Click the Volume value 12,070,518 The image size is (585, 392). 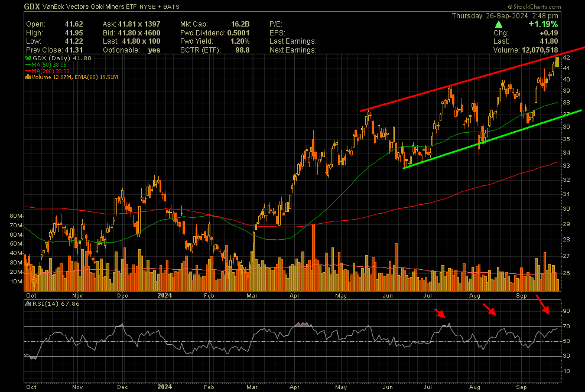[x=540, y=50]
